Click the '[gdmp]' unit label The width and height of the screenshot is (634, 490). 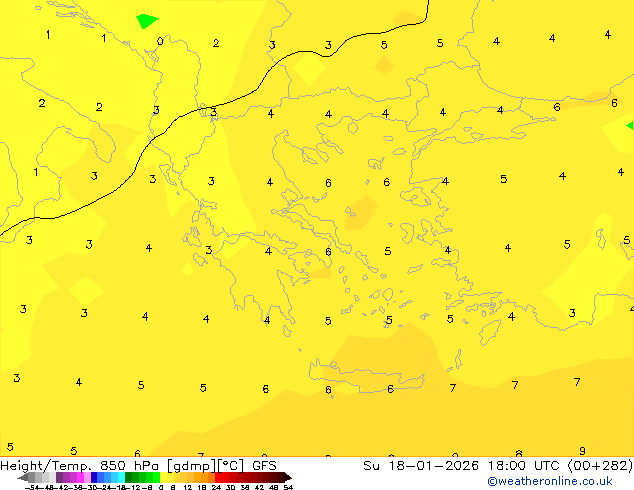tap(192, 466)
